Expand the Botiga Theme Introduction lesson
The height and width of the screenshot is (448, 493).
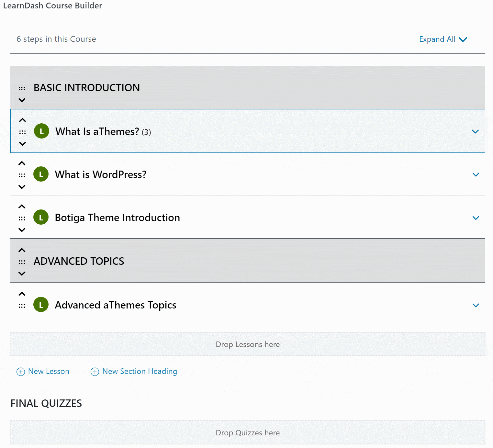pyautogui.click(x=476, y=218)
